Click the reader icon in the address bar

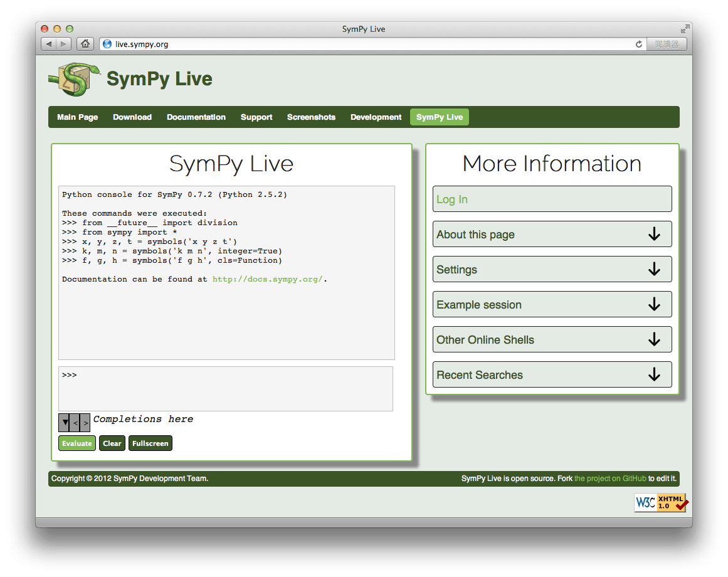667,44
